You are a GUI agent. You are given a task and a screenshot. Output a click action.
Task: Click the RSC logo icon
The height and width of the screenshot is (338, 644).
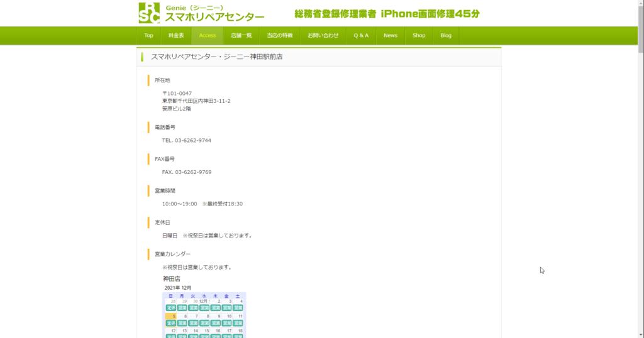tap(149, 13)
